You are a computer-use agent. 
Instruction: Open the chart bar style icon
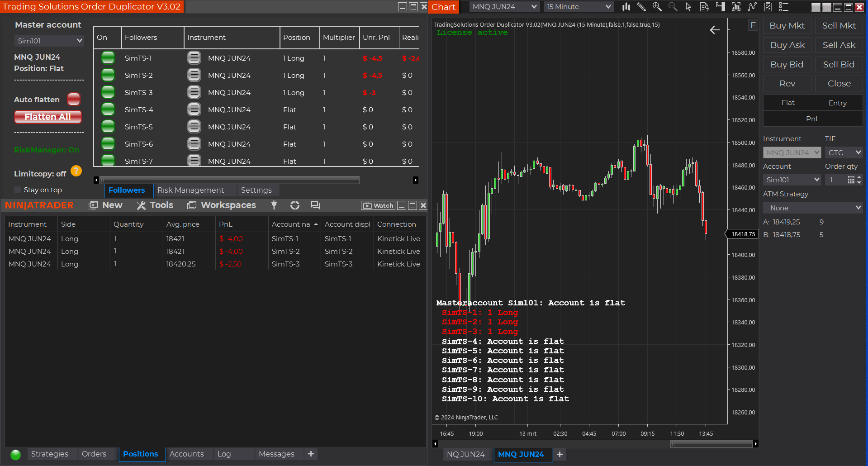coord(626,7)
